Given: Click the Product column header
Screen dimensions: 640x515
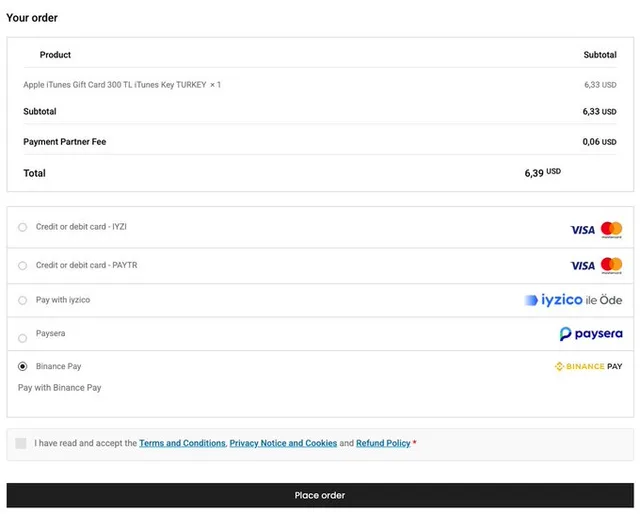Looking at the screenshot, I should pos(55,55).
